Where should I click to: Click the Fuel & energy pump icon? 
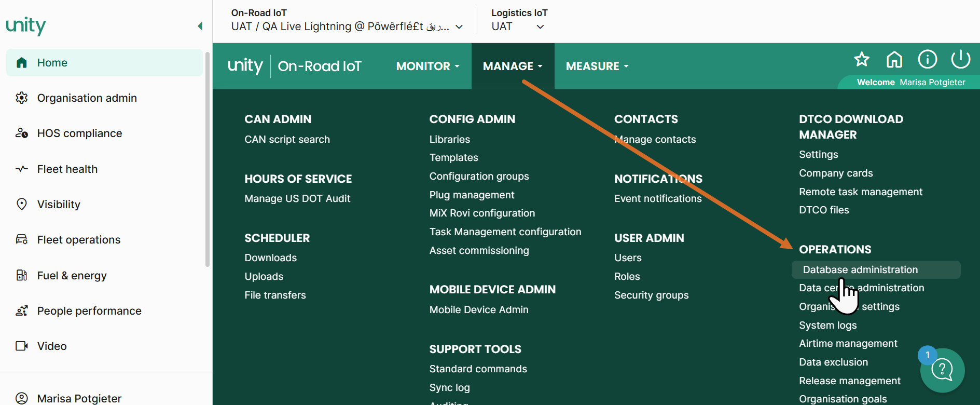coord(22,275)
